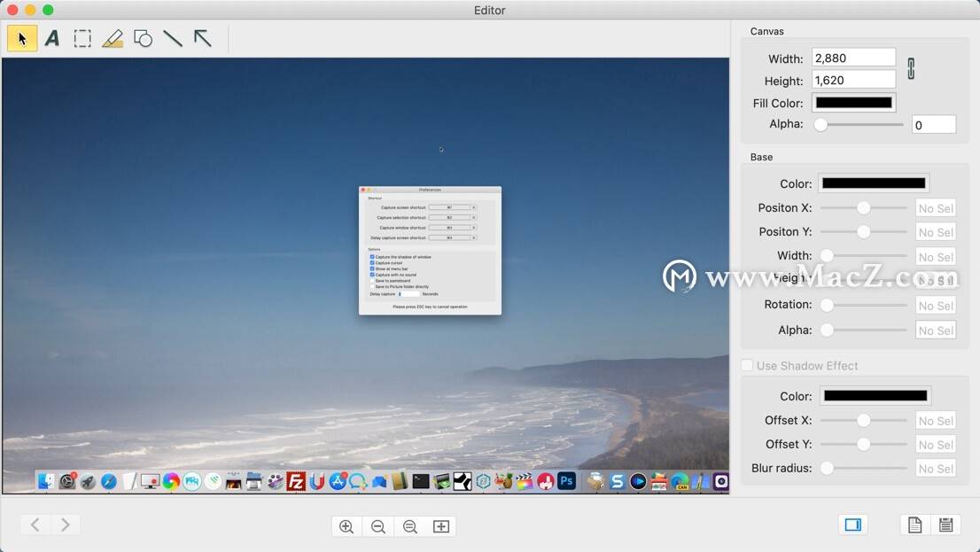Enable the Use Shadow Effect checkbox
980x552 pixels.
(x=747, y=365)
